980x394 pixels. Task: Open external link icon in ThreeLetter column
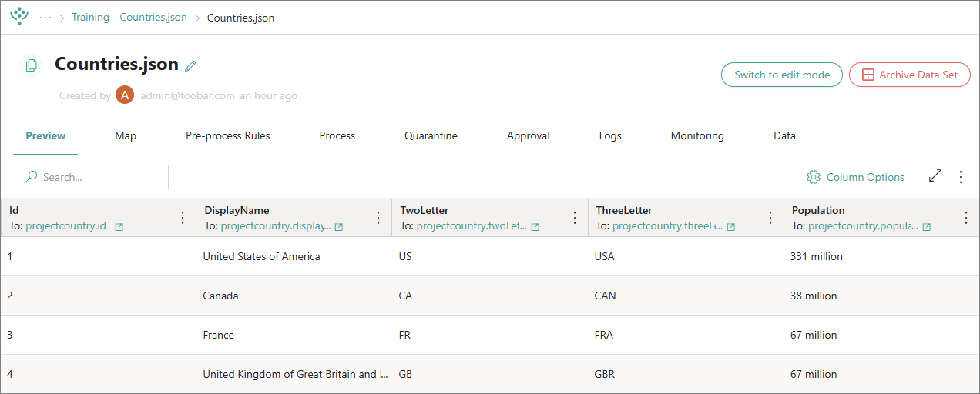click(x=731, y=227)
